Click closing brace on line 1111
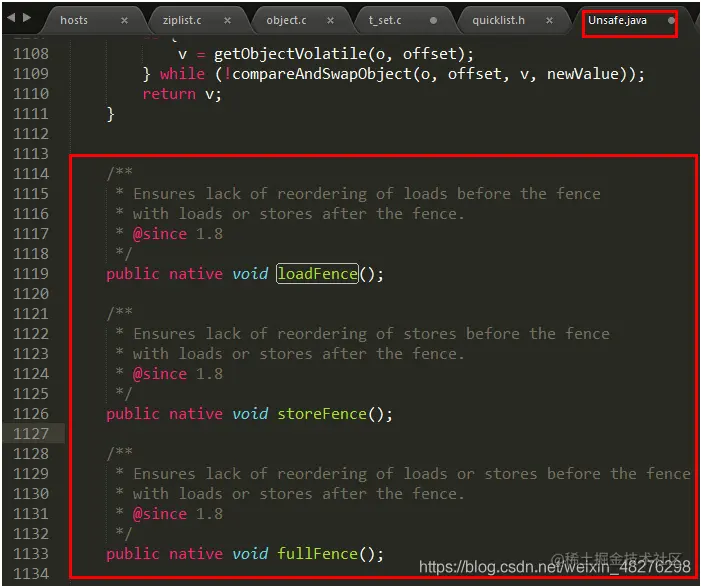This screenshot has width=701, height=586. point(110,114)
